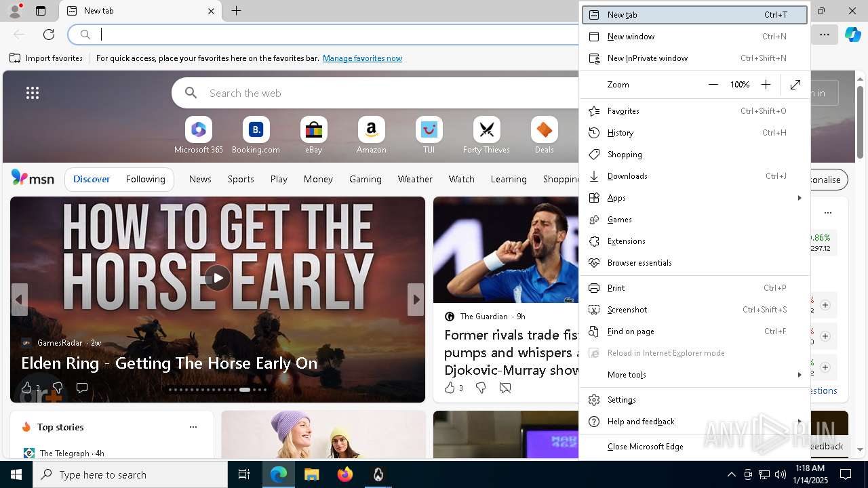Switch to the Following feed tab
The width and height of the screenshot is (868, 488).
click(x=145, y=179)
